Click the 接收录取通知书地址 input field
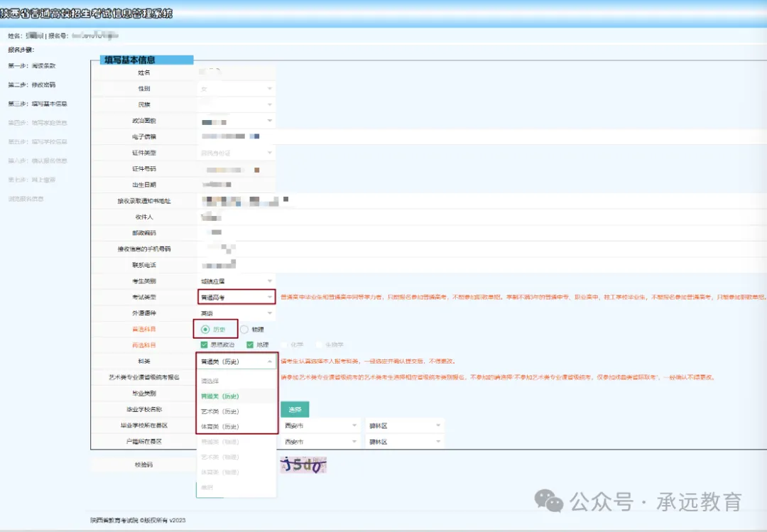This screenshot has height=532, width=767. 482,201
